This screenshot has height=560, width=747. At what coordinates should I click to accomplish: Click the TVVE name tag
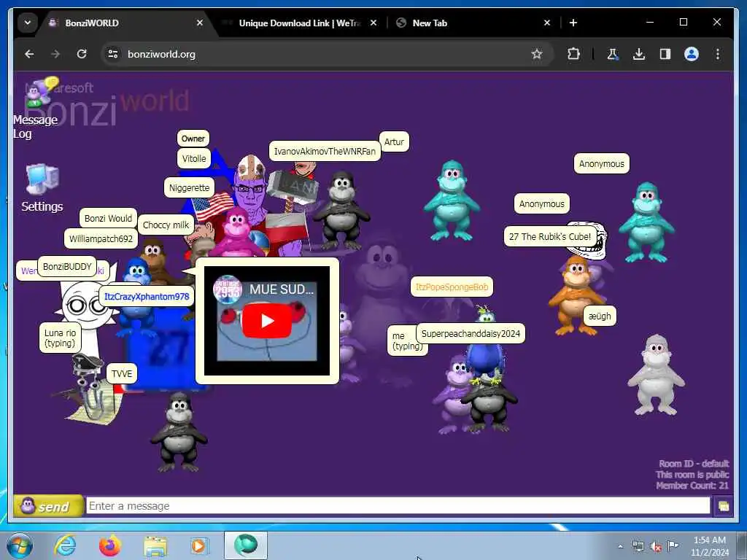coord(122,374)
